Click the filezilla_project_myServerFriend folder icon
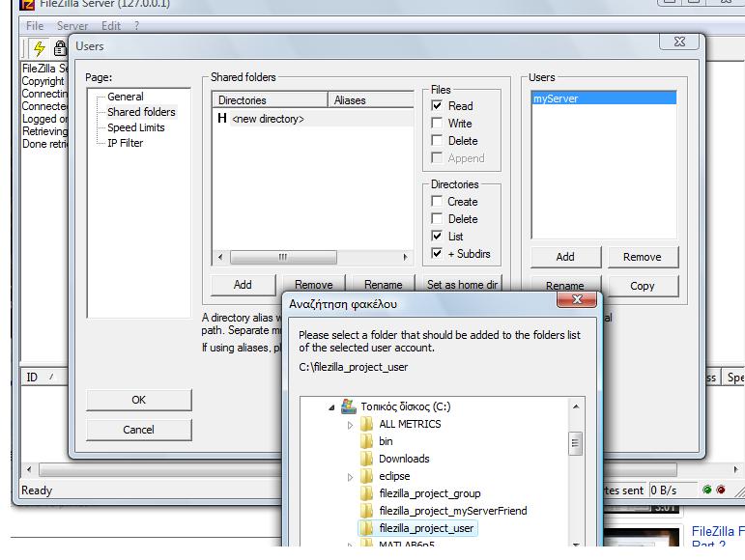Viewport: 745px width, 560px height. [x=366, y=511]
